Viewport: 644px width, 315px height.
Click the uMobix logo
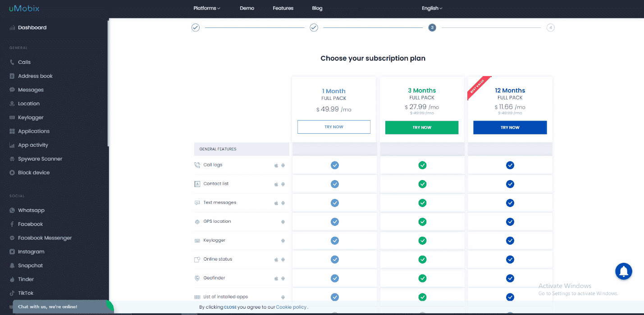click(24, 8)
